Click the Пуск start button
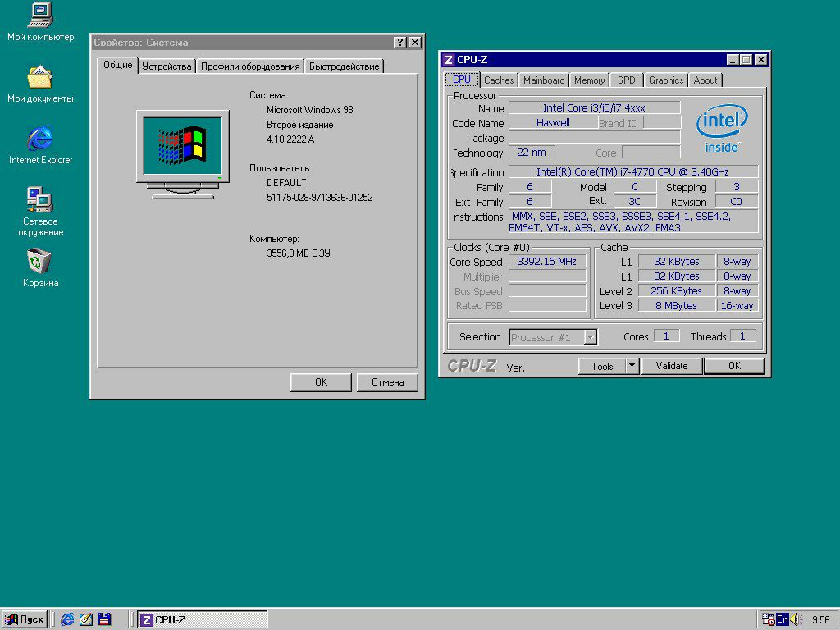This screenshot has height=630, width=840. point(25,619)
